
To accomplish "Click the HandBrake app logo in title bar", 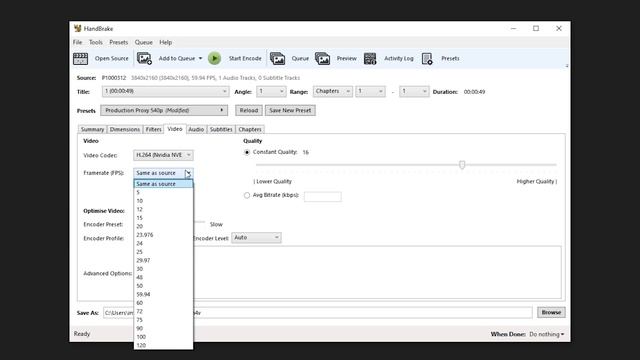I will coord(78,28).
